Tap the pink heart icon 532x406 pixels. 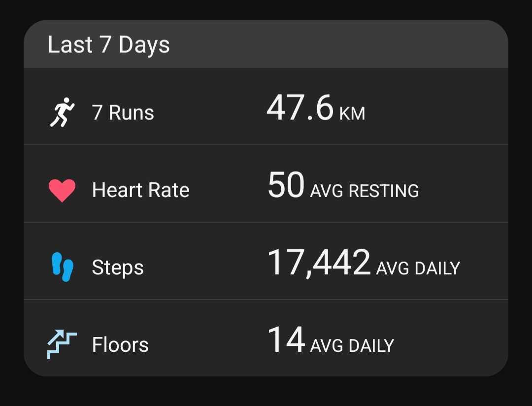(62, 191)
